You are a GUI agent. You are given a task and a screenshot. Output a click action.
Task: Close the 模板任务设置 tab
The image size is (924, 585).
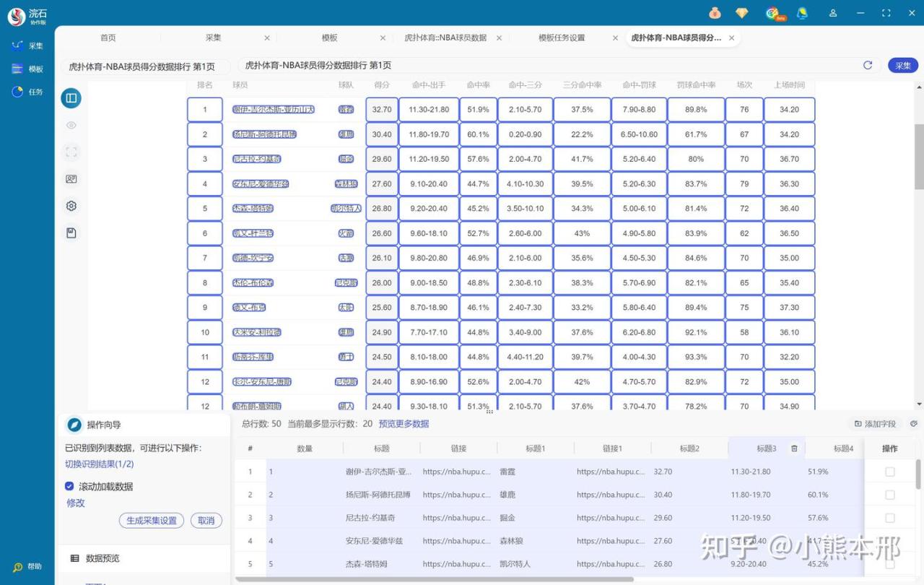click(615, 38)
